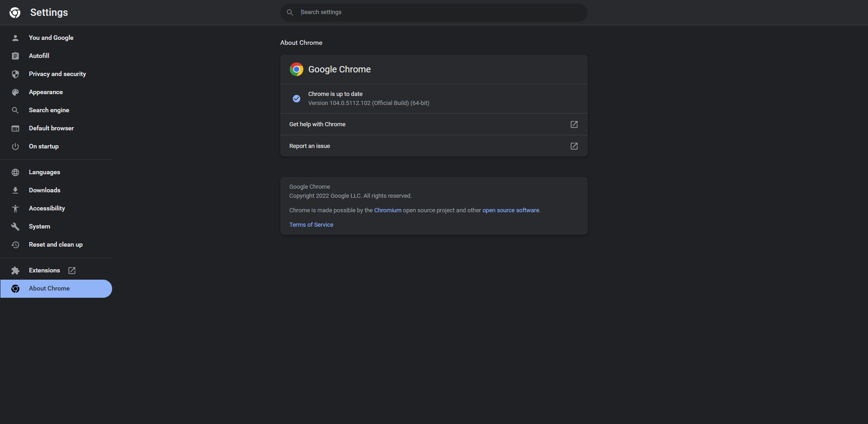Click the Accessibility figure icon
868x424 pixels.
click(15, 209)
